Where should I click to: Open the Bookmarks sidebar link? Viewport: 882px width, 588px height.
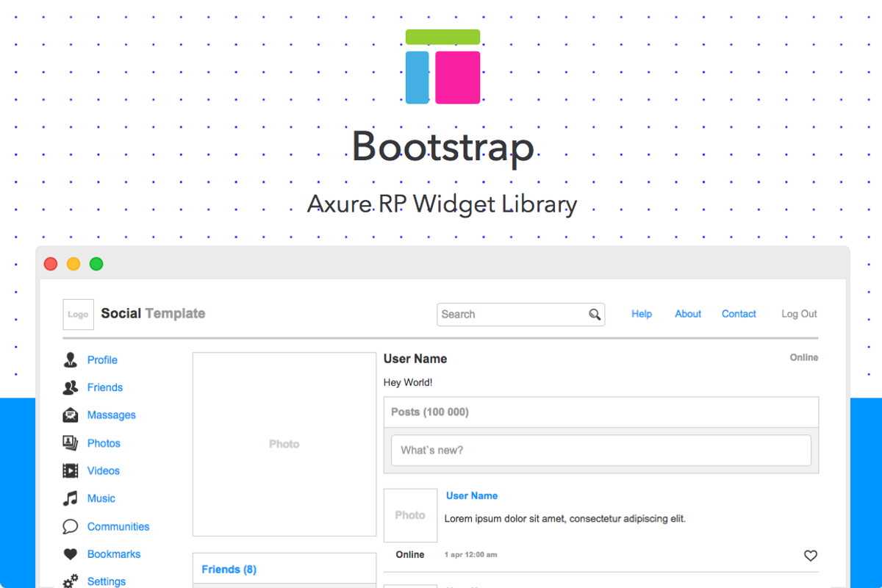click(x=114, y=554)
